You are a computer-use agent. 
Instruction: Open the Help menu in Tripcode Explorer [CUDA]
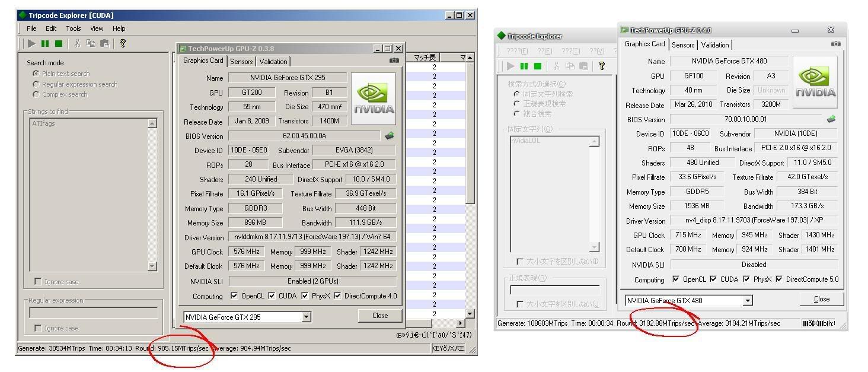(119, 28)
